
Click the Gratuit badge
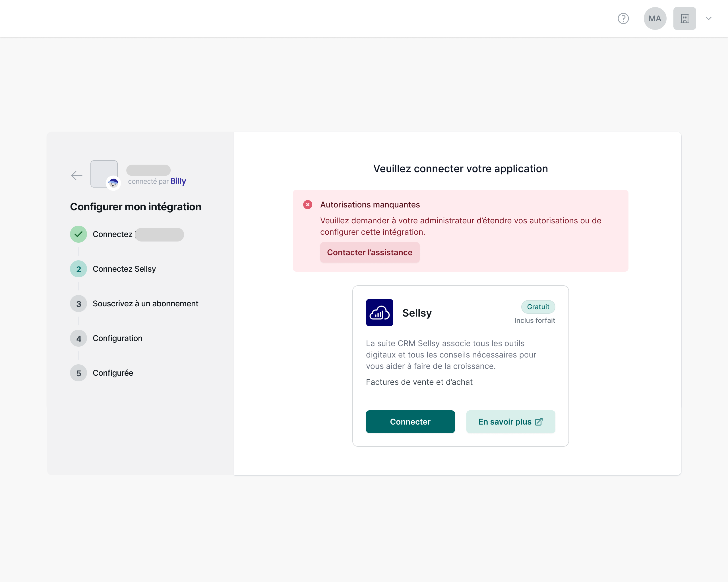(x=537, y=307)
